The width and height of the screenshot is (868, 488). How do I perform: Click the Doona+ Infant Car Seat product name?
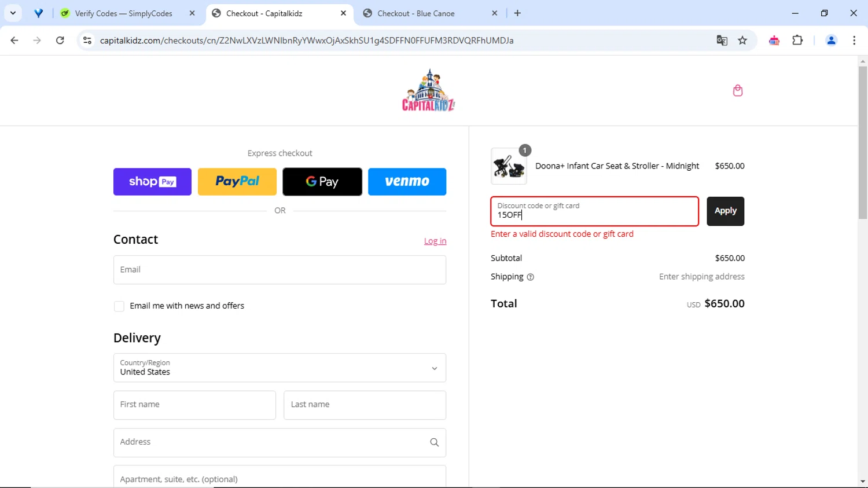617,166
